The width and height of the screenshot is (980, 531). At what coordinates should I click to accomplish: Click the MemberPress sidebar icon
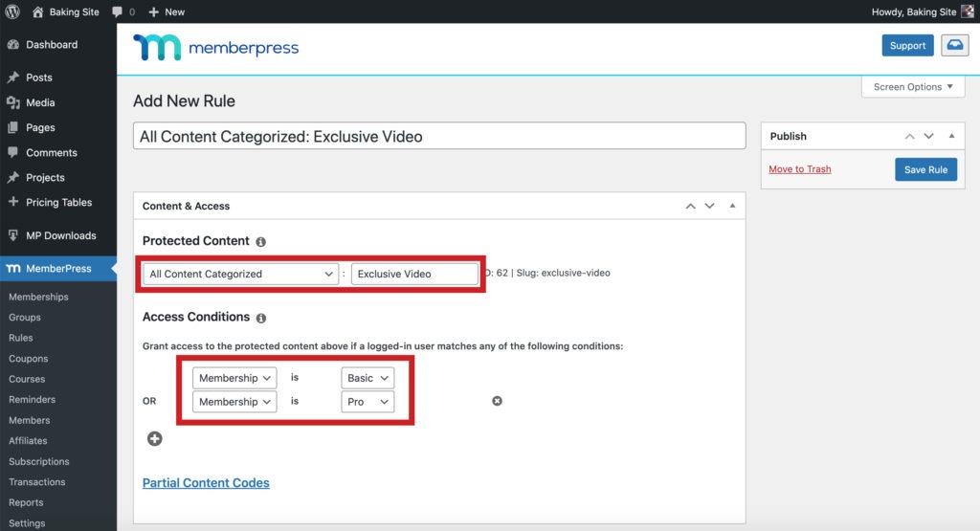pos(13,269)
